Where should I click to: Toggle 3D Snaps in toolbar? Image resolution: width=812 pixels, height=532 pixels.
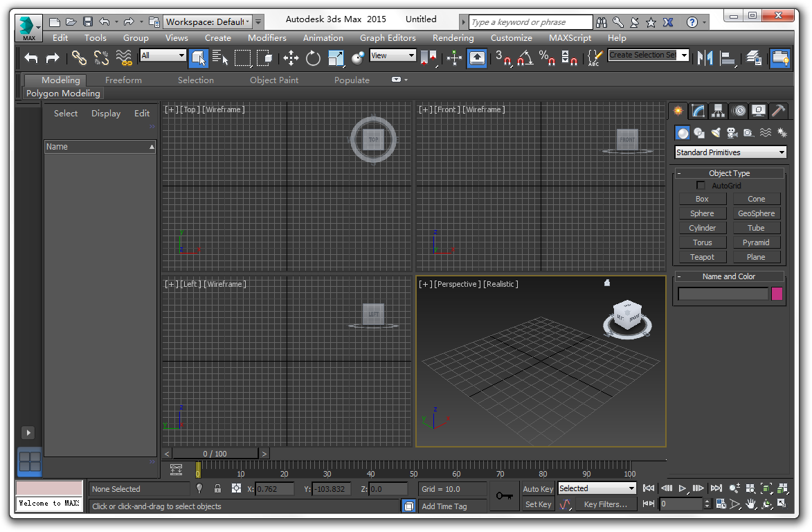click(503, 58)
